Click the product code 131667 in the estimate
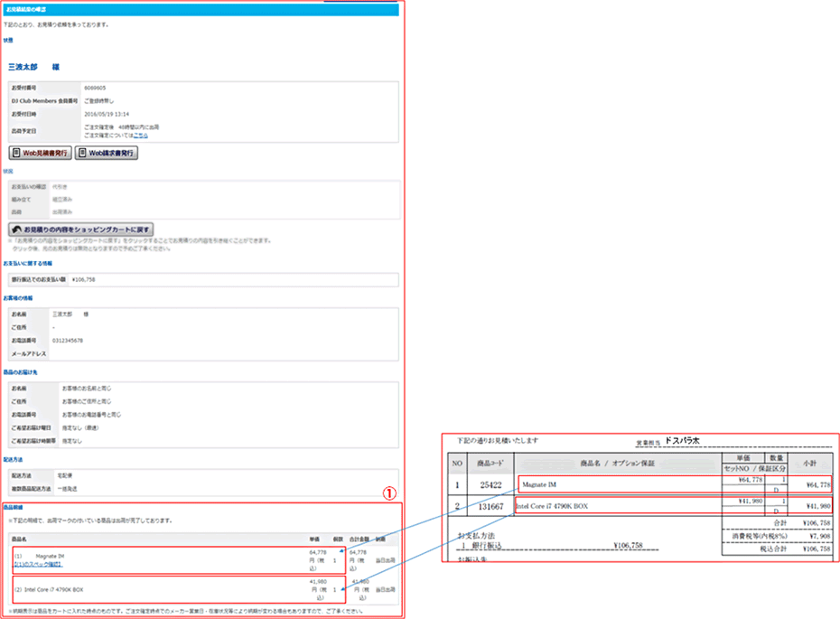Screen dimensions: 840x619 [490, 506]
